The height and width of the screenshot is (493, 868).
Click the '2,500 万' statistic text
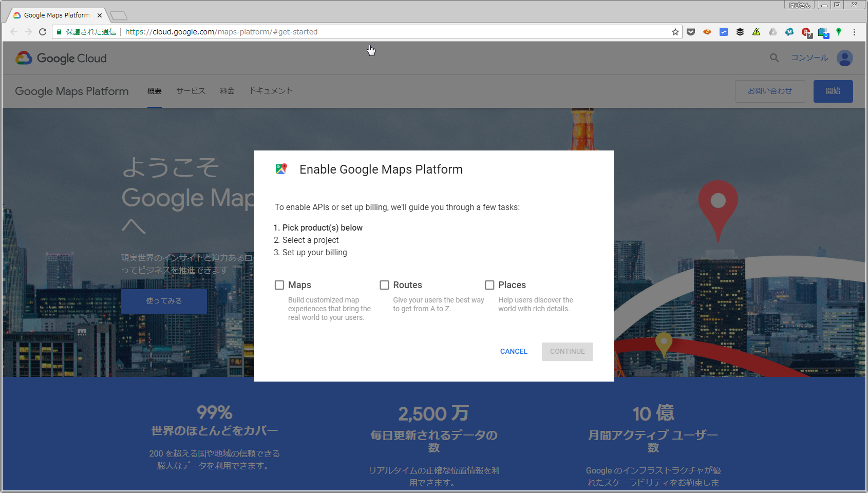pos(433,413)
